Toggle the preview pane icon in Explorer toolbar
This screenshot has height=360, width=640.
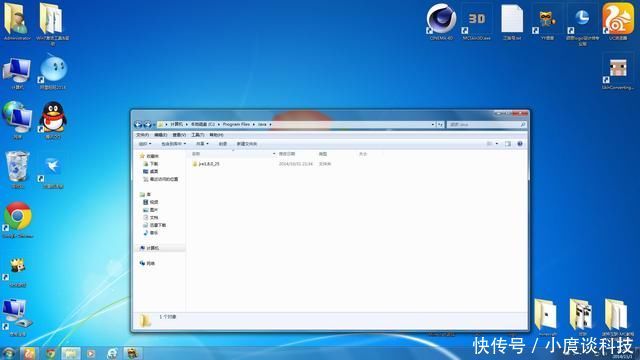(x=508, y=144)
